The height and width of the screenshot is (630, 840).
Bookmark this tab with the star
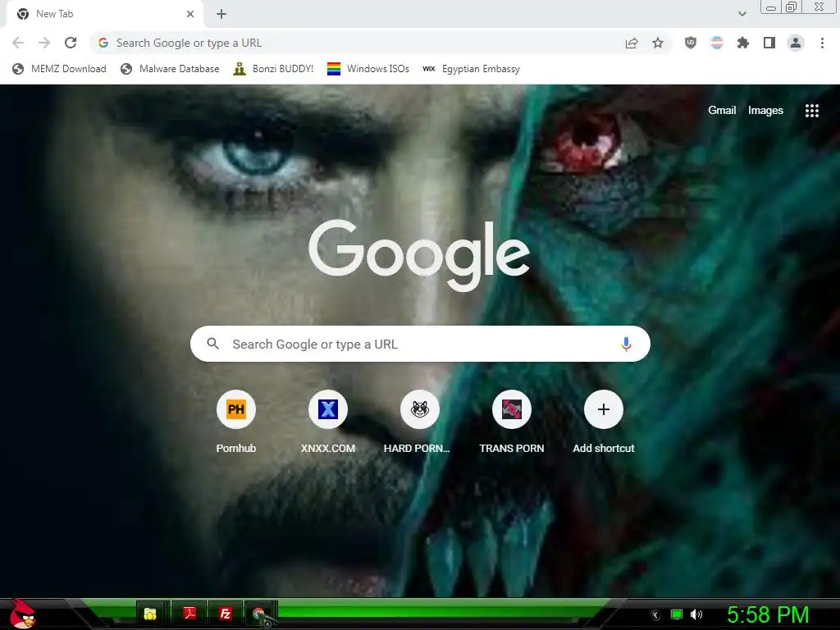click(658, 43)
